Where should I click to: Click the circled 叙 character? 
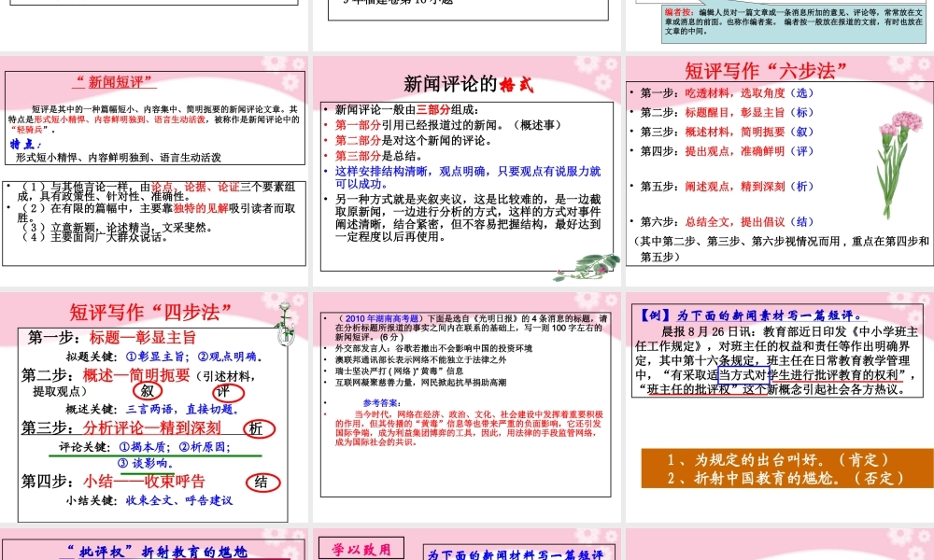(x=148, y=391)
